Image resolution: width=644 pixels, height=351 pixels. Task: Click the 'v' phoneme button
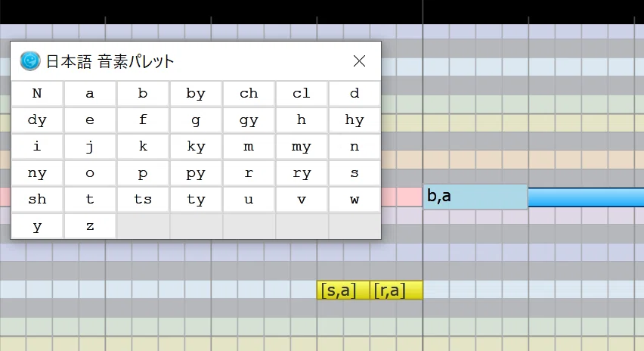(302, 200)
